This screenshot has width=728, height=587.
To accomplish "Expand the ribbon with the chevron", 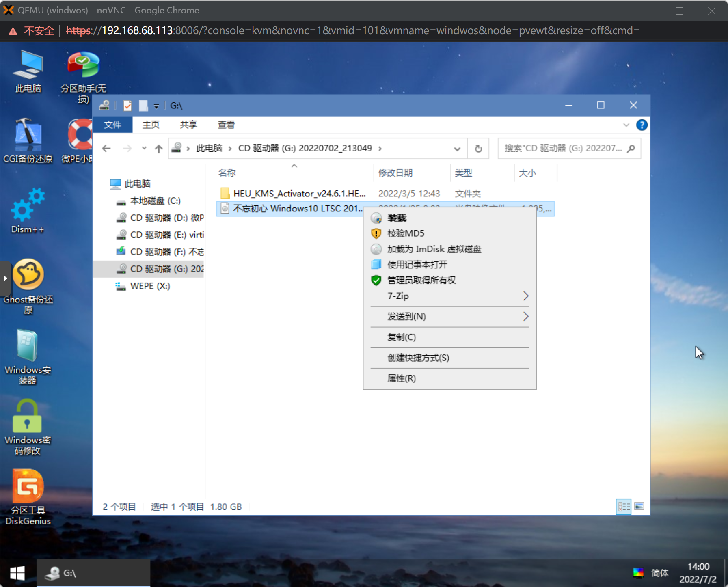I will click(626, 125).
